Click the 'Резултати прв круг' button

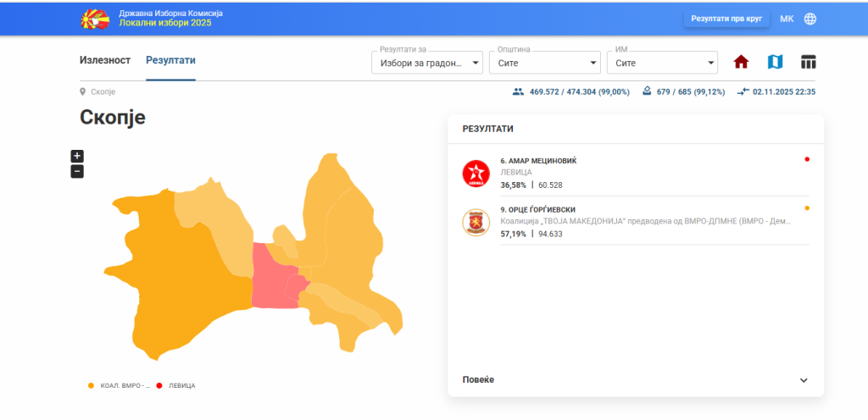(726, 19)
